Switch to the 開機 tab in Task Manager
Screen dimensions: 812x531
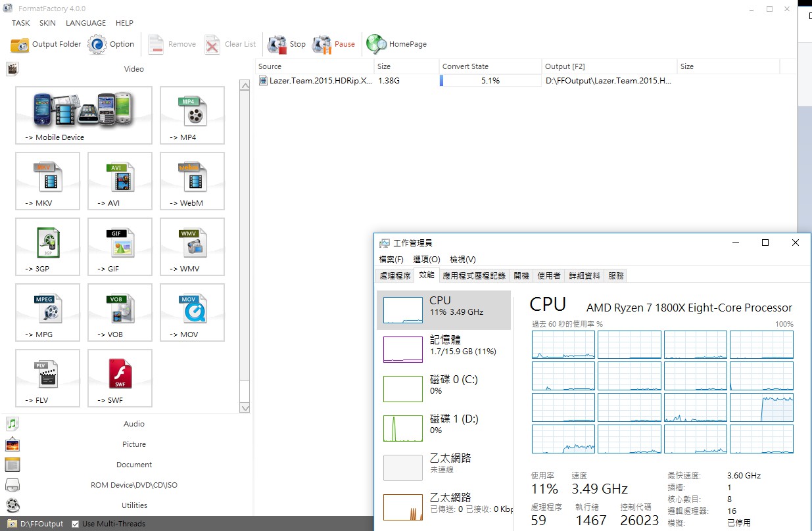click(x=521, y=276)
